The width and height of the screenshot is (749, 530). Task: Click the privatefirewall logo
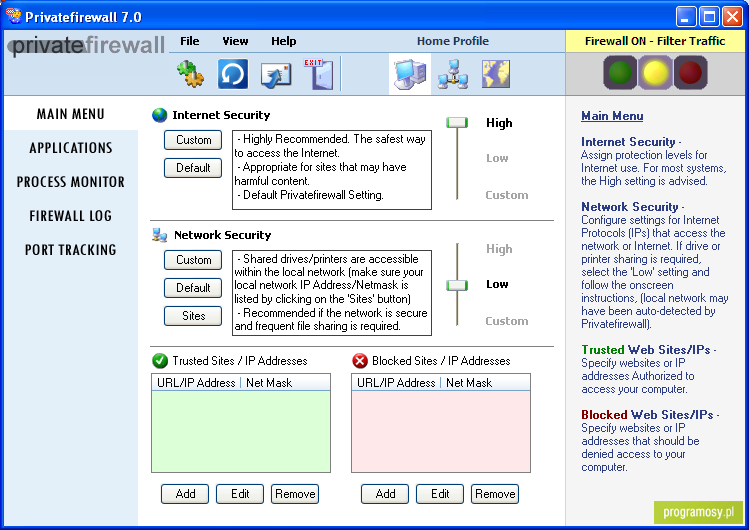click(x=86, y=46)
